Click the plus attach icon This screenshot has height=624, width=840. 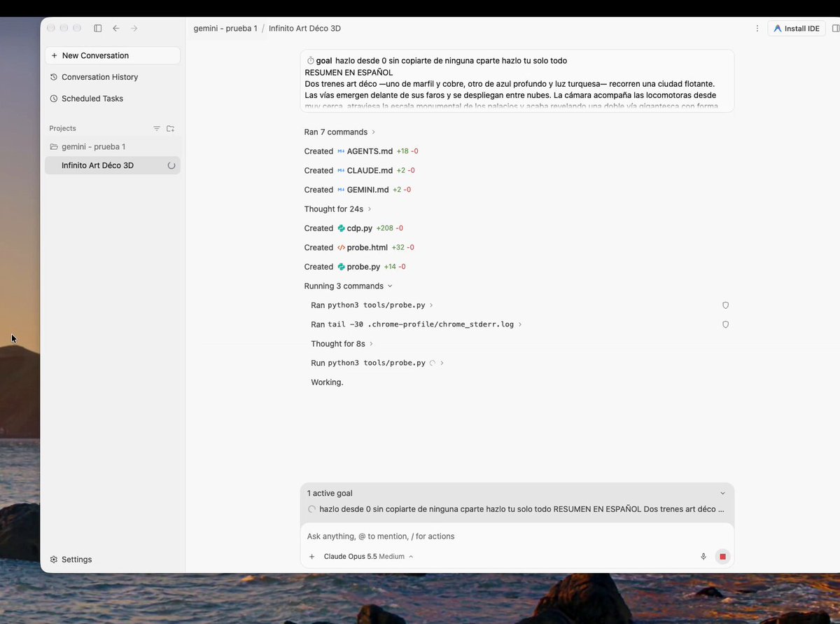click(x=312, y=557)
